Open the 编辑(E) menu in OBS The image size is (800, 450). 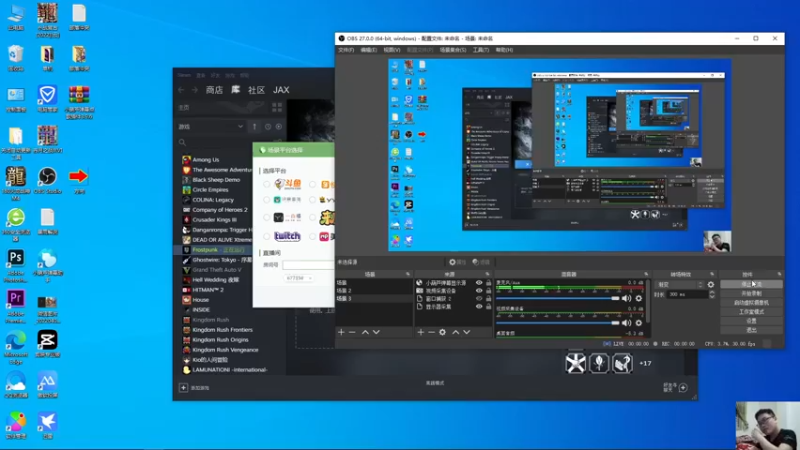click(x=369, y=50)
